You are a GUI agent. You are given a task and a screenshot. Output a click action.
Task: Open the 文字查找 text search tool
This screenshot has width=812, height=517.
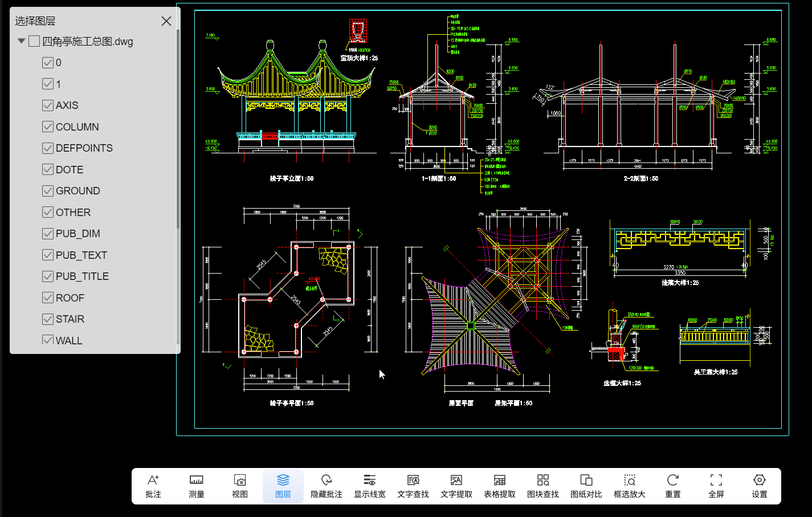(413, 486)
